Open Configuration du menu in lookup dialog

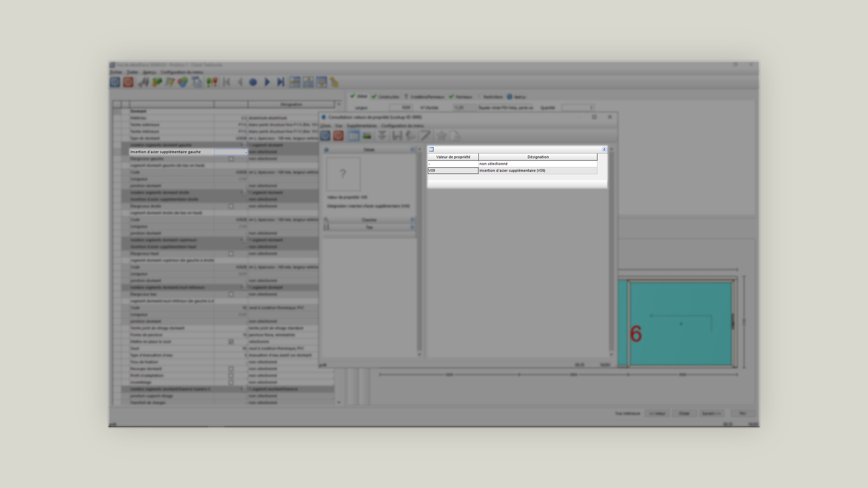pyautogui.click(x=402, y=126)
